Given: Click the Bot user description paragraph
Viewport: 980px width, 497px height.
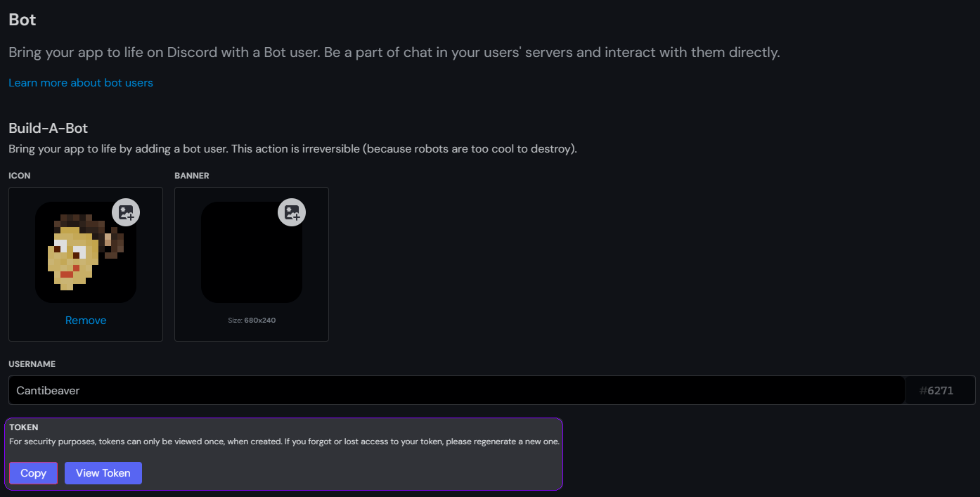Looking at the screenshot, I should pyautogui.click(x=394, y=53).
